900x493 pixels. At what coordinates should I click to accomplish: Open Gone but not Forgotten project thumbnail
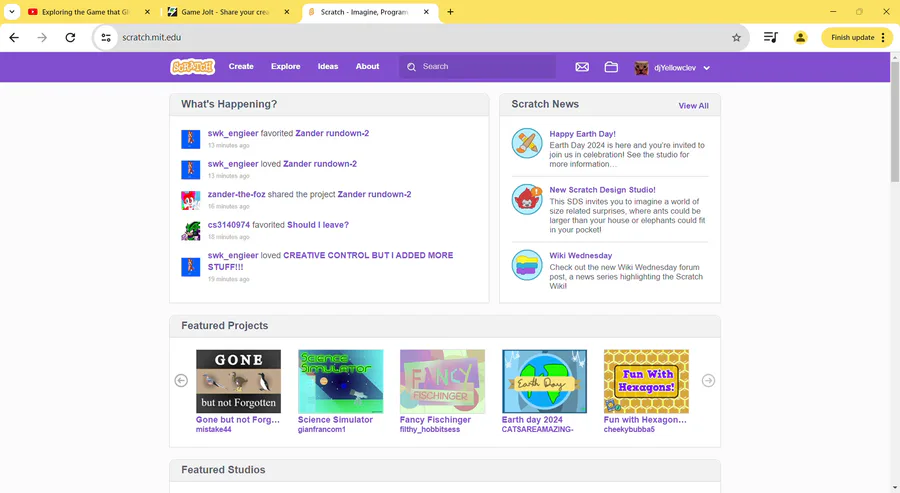point(238,381)
